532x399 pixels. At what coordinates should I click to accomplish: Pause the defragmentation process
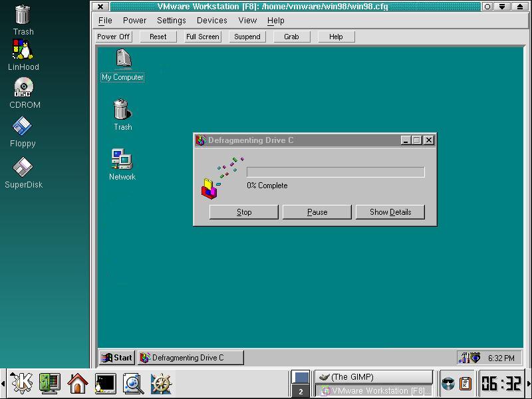click(x=317, y=212)
